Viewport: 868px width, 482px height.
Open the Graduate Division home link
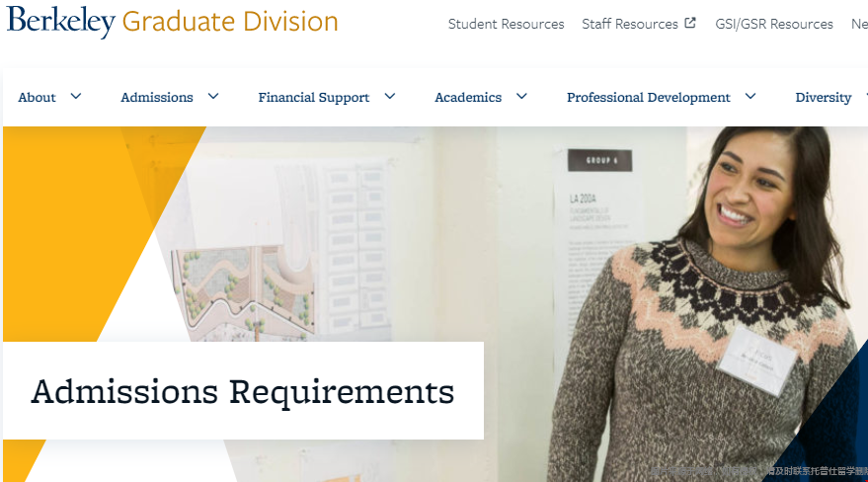[230, 22]
